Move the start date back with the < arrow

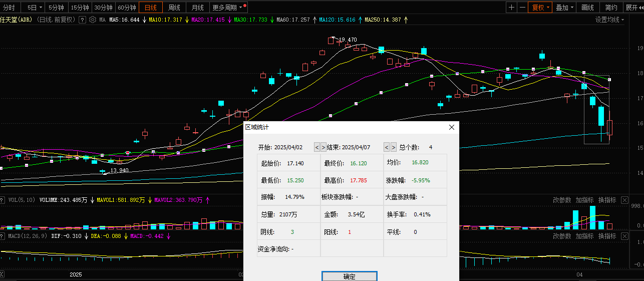[x=317, y=147]
